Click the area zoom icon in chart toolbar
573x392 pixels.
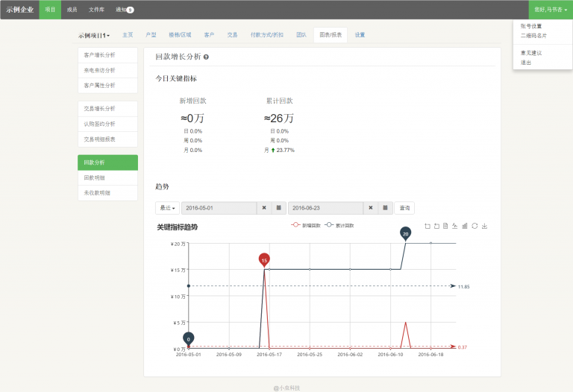427,226
